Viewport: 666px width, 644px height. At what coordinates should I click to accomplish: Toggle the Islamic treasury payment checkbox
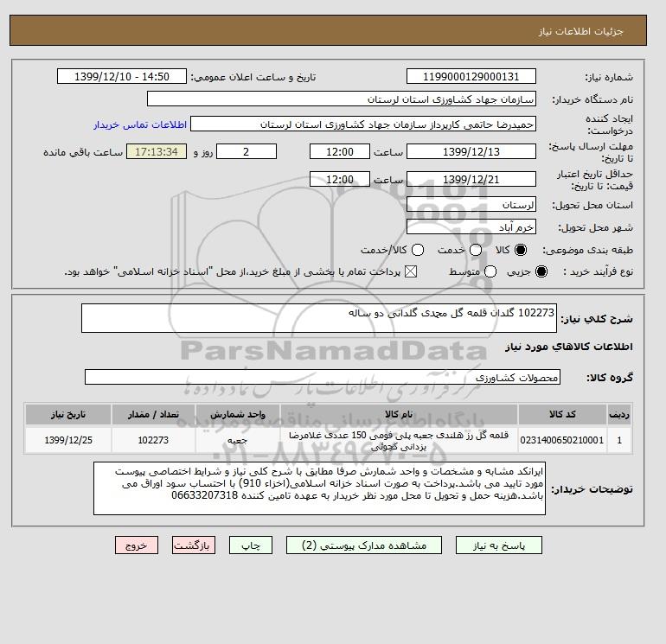click(410, 271)
